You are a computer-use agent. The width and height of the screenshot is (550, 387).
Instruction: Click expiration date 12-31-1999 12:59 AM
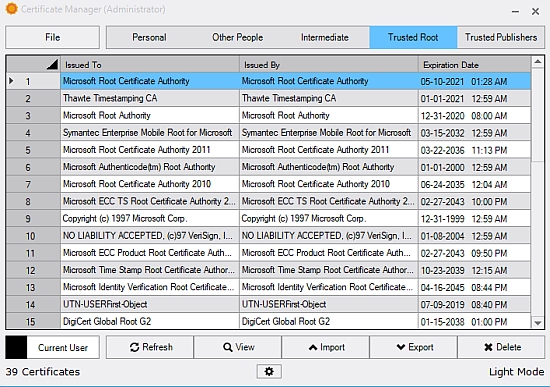point(475,219)
